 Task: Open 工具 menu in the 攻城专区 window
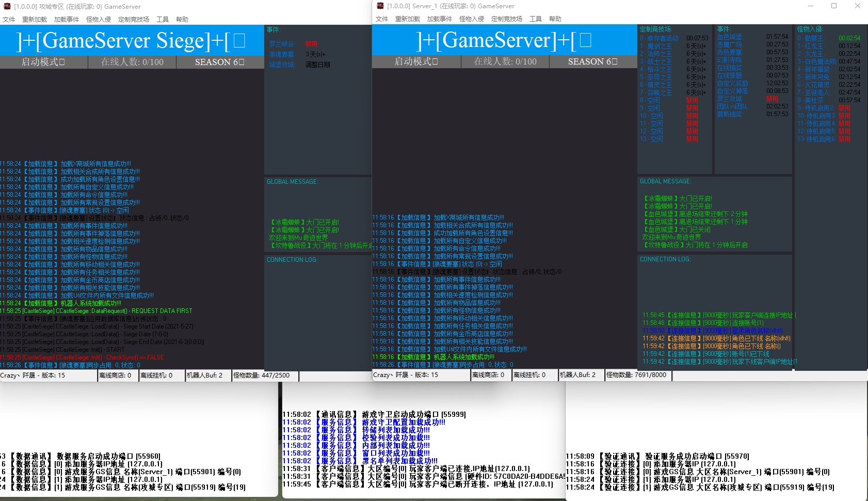point(163,19)
